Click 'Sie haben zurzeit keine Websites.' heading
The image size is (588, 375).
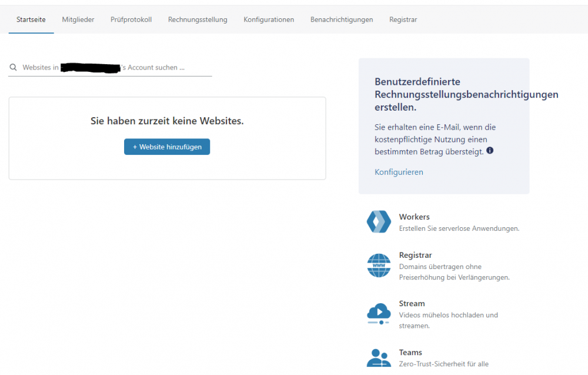(x=167, y=121)
